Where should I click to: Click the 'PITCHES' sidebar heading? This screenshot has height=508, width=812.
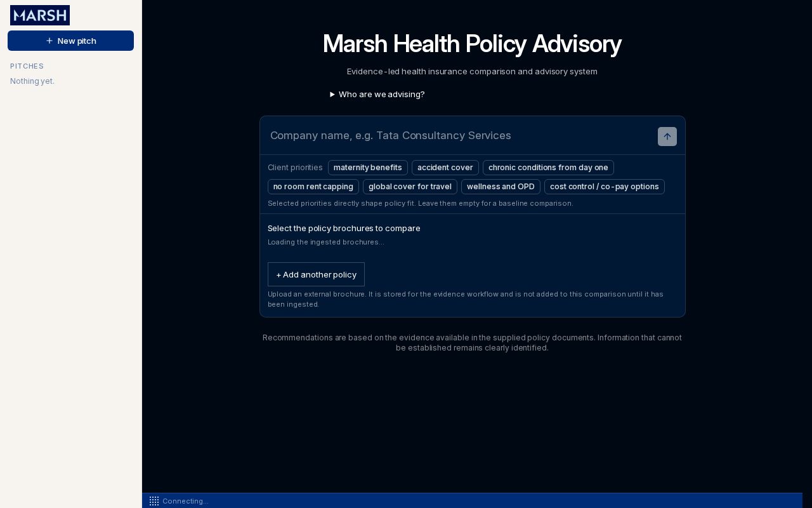tap(27, 66)
